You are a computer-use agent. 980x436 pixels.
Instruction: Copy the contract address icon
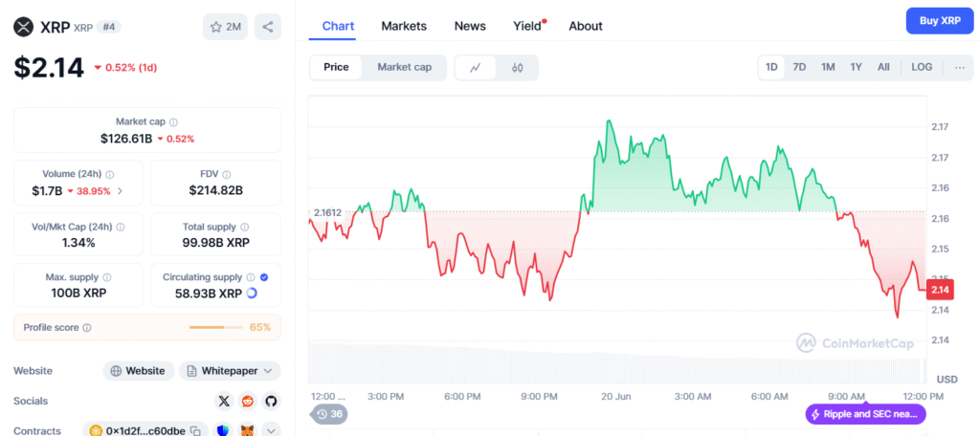195,430
